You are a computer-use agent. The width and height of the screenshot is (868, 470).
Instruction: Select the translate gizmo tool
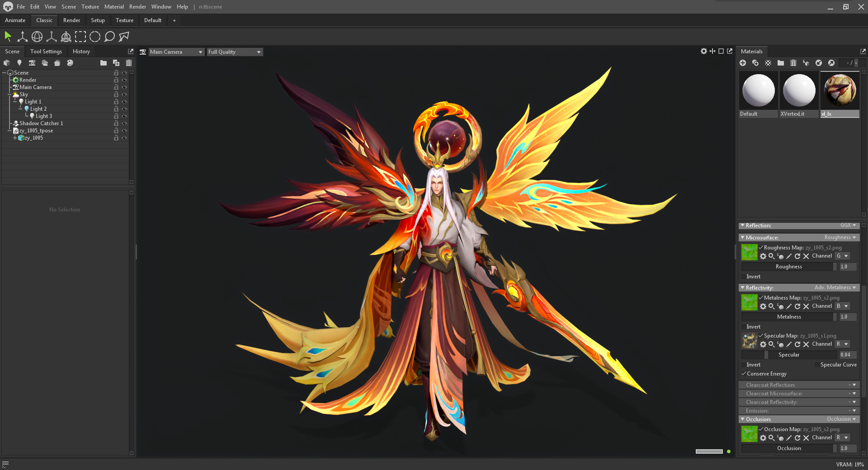coord(22,37)
